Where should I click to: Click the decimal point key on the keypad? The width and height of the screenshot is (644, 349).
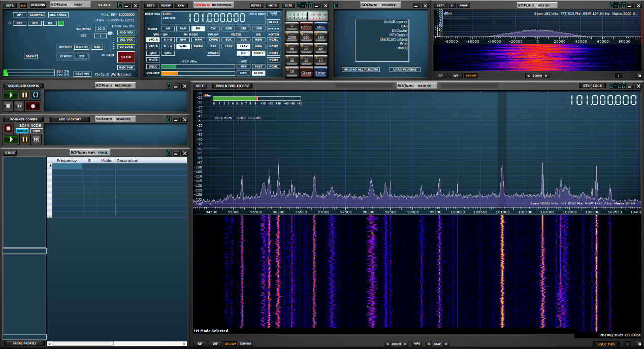(x=292, y=26)
